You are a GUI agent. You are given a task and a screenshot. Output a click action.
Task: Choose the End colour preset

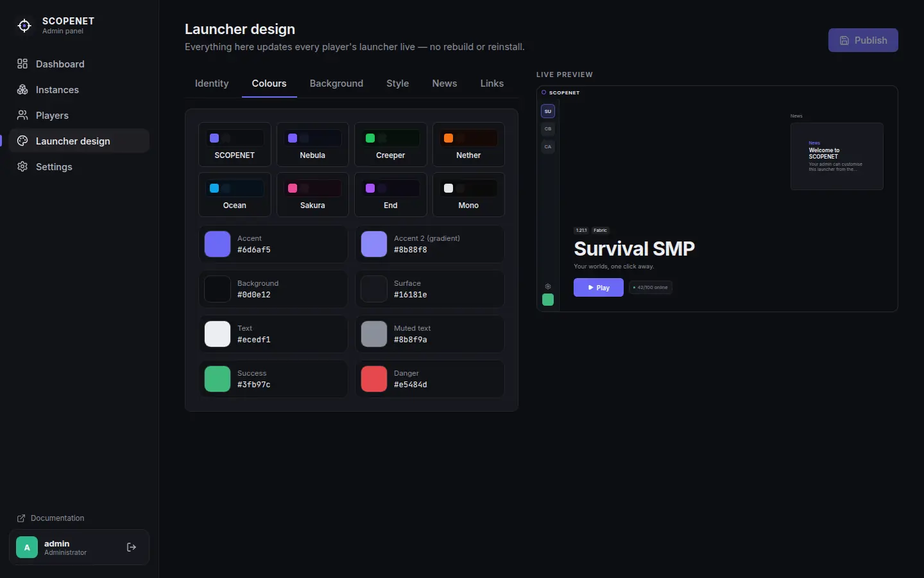click(391, 195)
